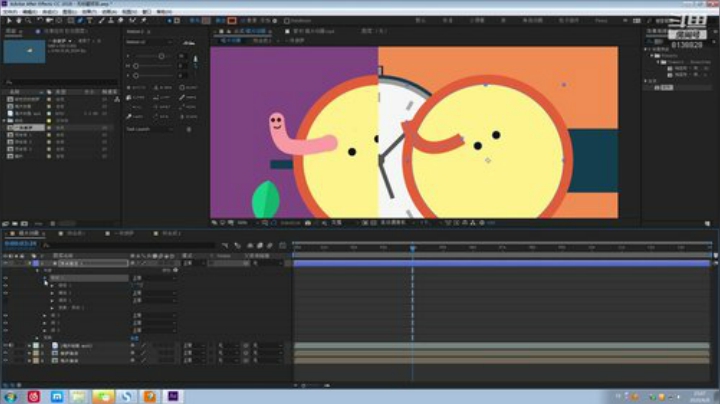Toggle visibility of layer 2 in timeline
This screenshot has width=720, height=404.
(x=5, y=346)
